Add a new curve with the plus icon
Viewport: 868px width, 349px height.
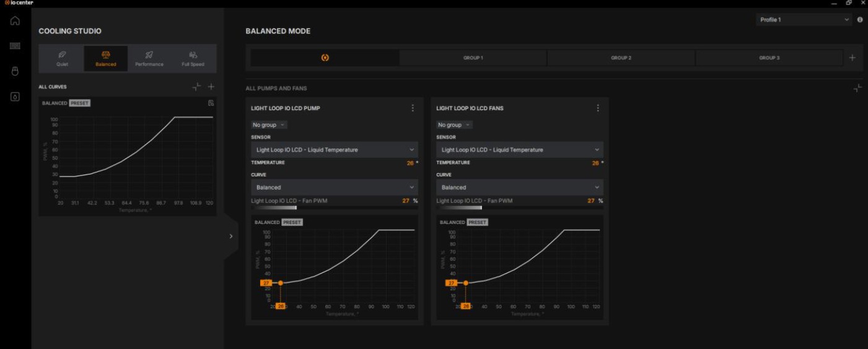pos(211,87)
